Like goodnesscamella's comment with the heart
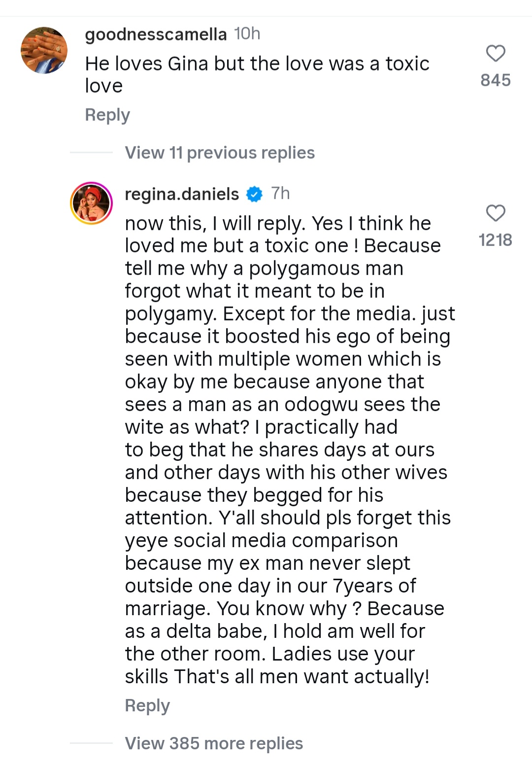 coord(496,53)
